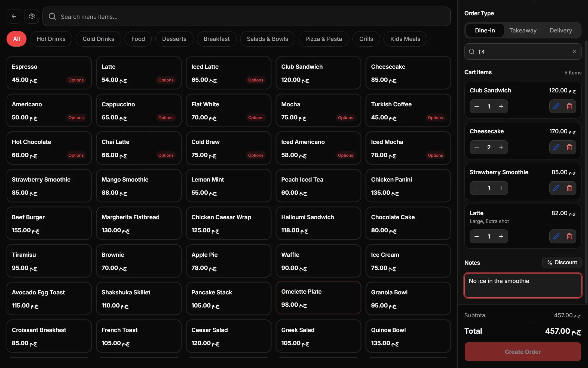Add Omelette Plate to cart
This screenshot has height=368, width=588.
pos(318,298)
